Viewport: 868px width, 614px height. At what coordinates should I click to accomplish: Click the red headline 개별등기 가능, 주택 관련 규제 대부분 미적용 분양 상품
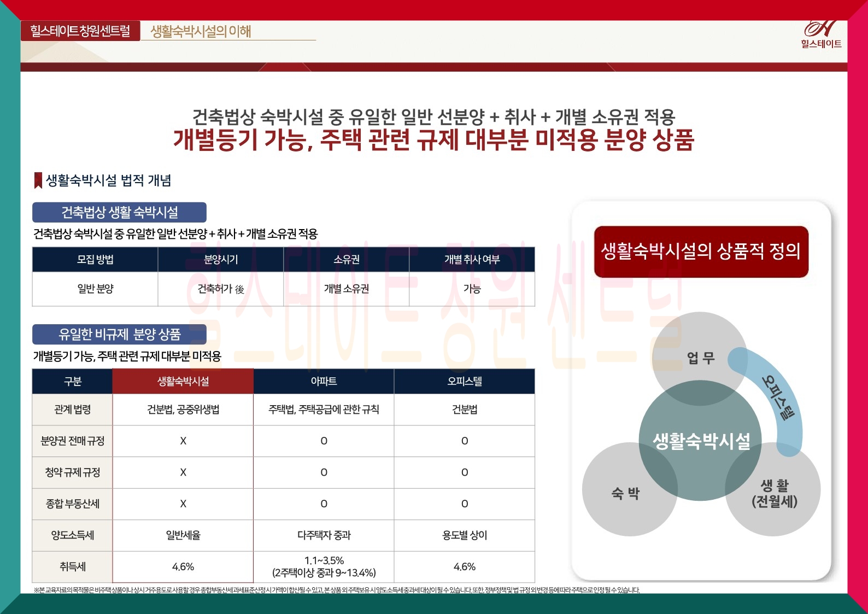[433, 140]
